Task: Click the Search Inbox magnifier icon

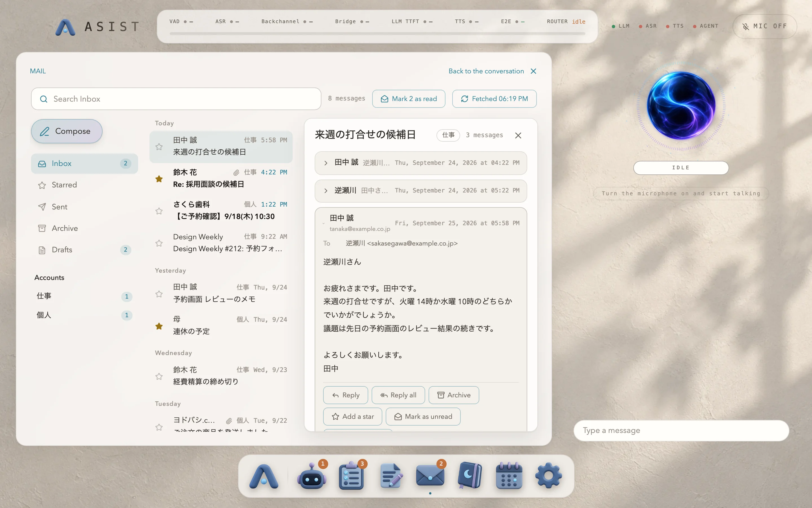Action: [44, 99]
